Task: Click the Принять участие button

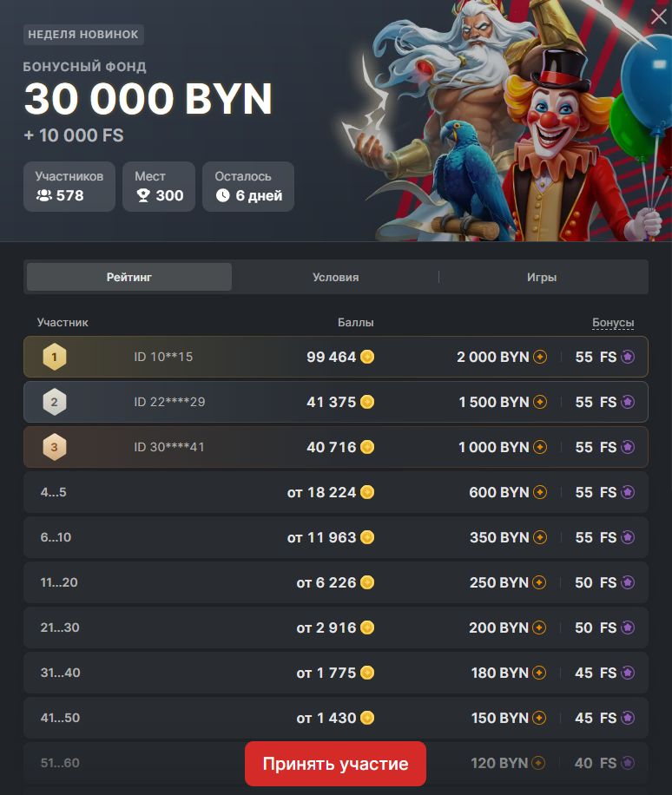Action: click(335, 764)
